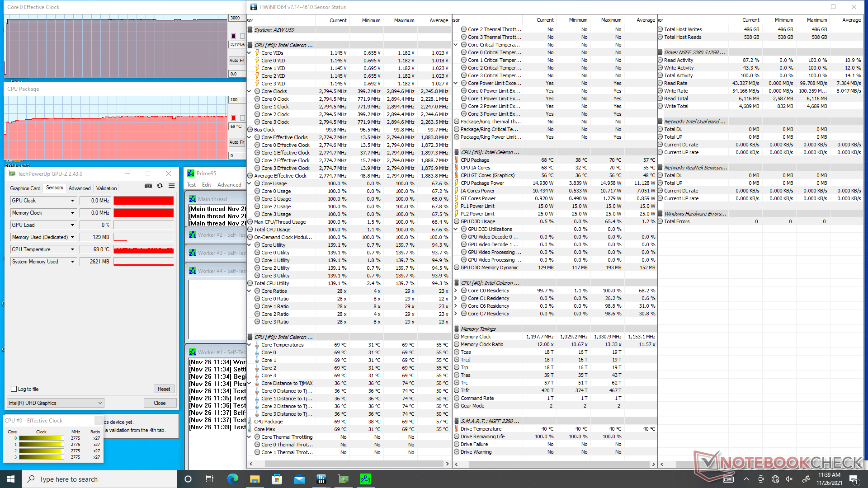The image size is (868, 488).
Task: Click Task View taskbar icon
Action: tap(210, 479)
